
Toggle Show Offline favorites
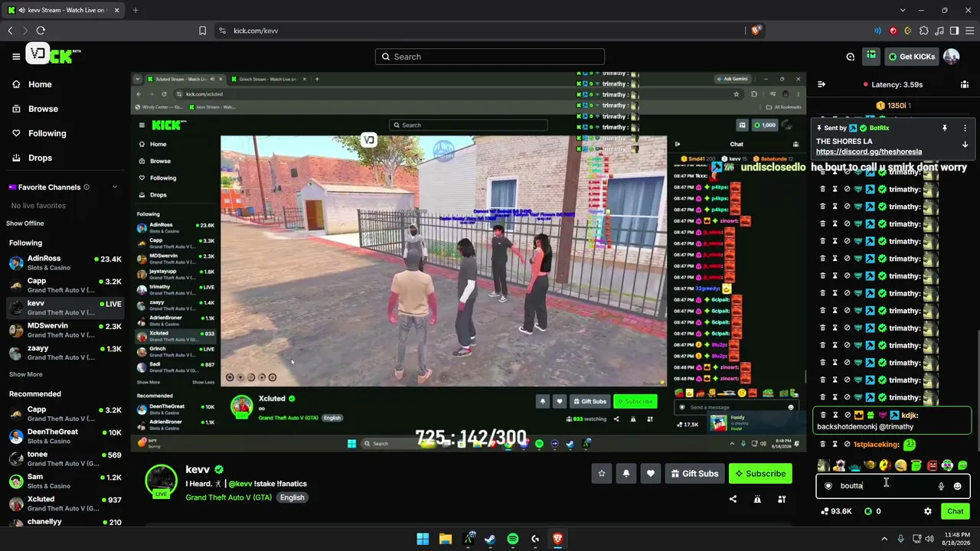tap(25, 223)
